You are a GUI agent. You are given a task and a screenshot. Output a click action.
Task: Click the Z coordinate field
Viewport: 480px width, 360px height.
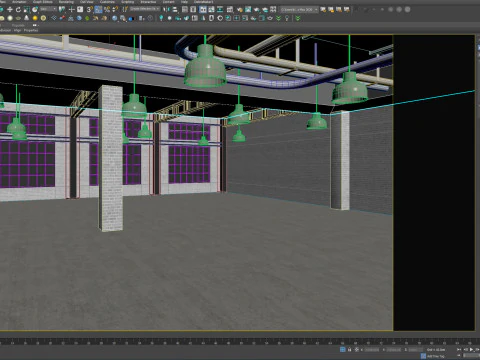point(416,350)
